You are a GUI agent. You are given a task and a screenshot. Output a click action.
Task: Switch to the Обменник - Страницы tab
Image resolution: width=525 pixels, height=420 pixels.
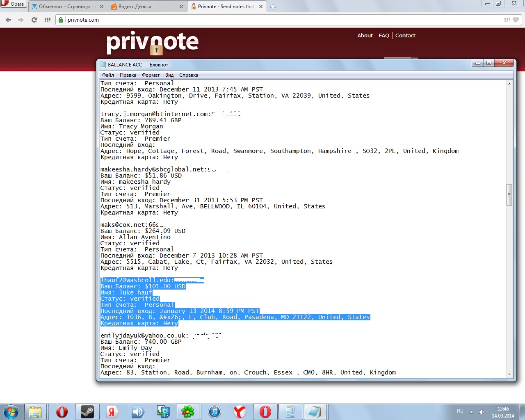pyautogui.click(x=68, y=7)
